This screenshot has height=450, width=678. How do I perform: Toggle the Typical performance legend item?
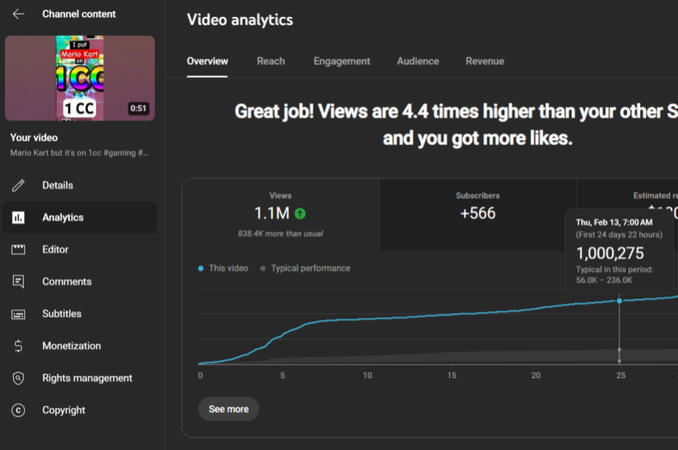pyautogui.click(x=305, y=268)
